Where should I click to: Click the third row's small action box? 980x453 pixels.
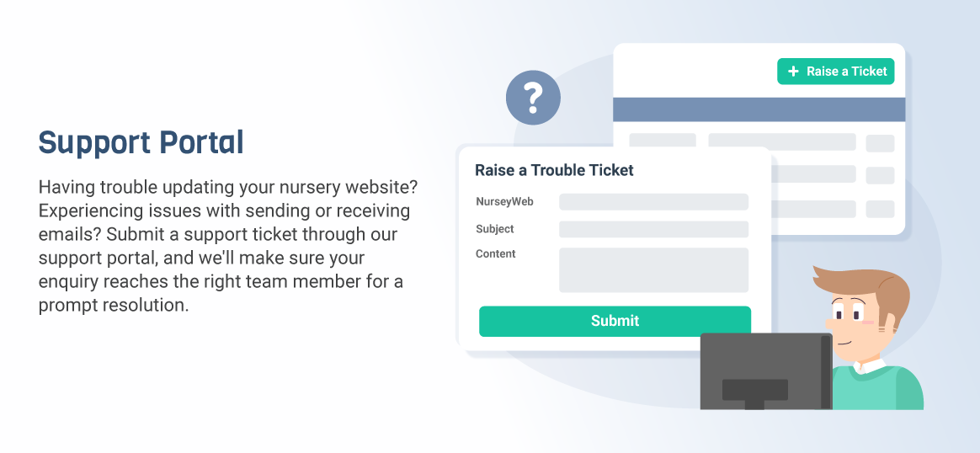coord(880,210)
